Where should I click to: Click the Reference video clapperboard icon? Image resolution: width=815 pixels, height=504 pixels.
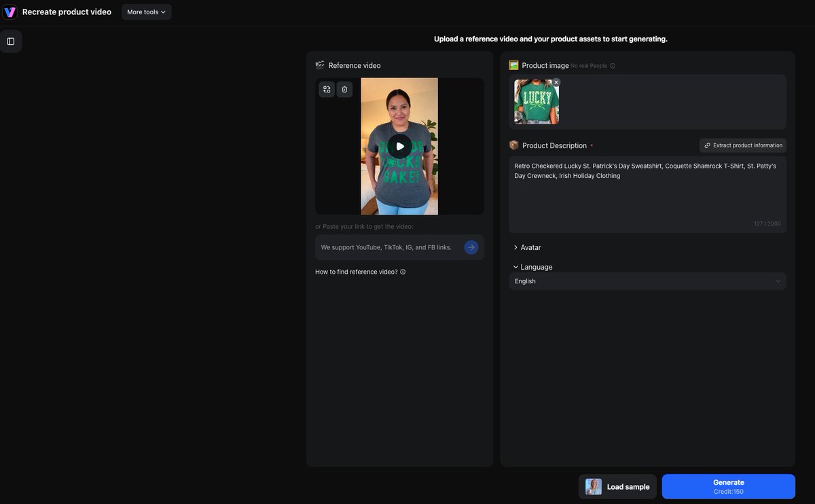tap(320, 65)
